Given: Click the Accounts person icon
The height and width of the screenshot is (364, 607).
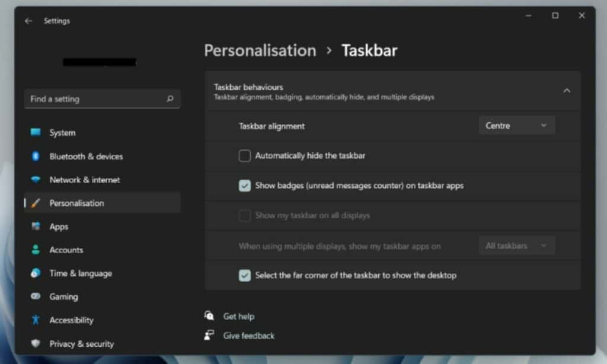Looking at the screenshot, I should point(36,250).
